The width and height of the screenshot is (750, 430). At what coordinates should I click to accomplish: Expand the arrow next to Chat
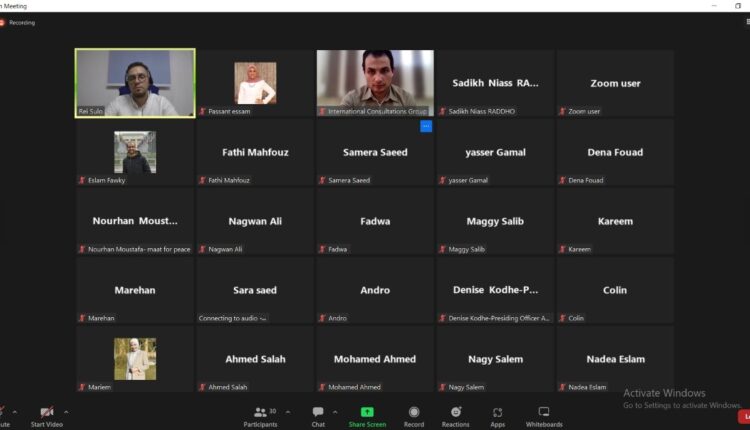pyautogui.click(x=336, y=411)
